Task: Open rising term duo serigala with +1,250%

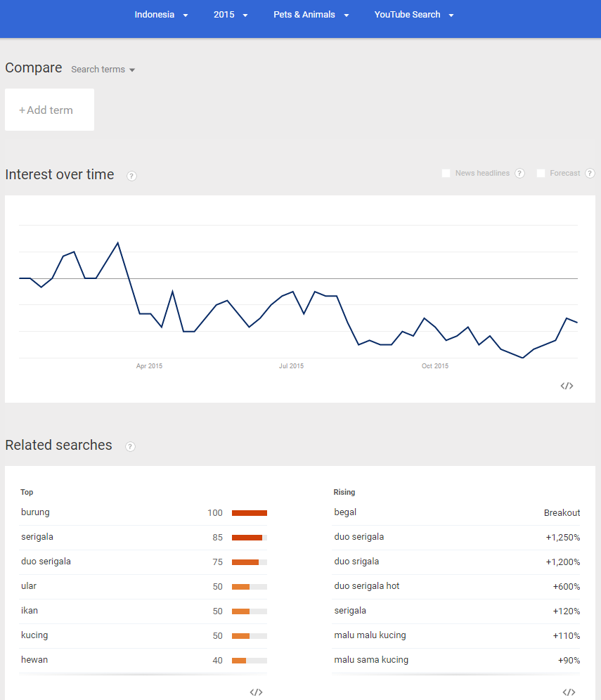Action: [x=359, y=537]
